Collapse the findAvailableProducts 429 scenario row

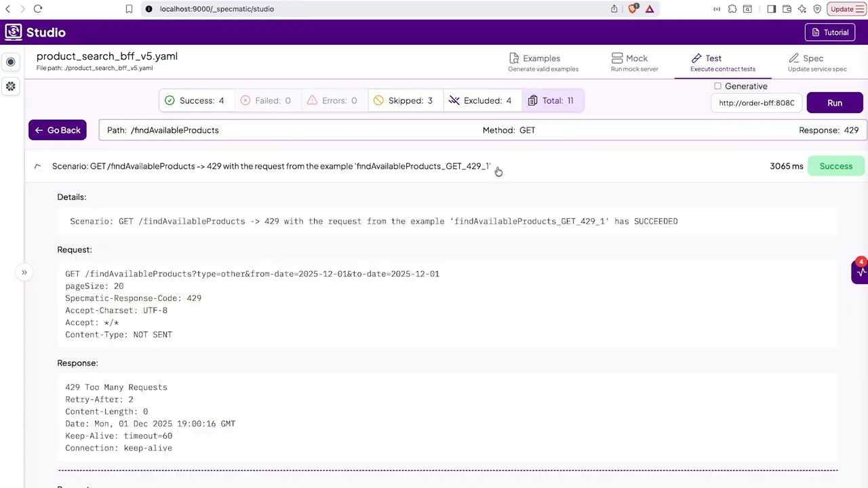pos(37,166)
